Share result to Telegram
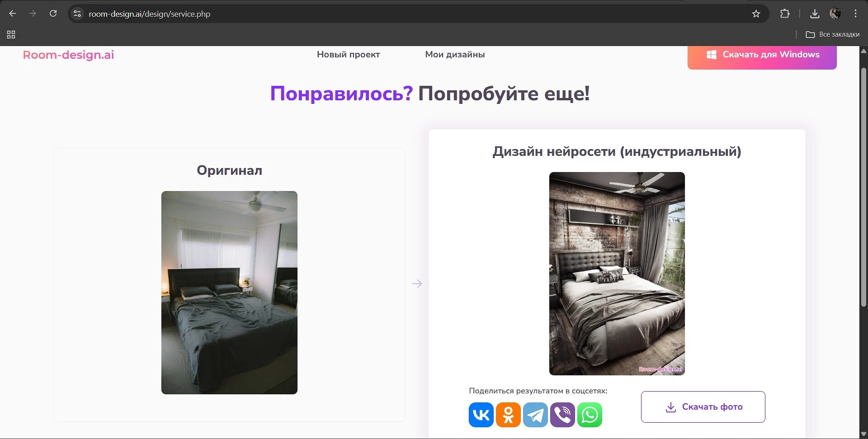 [535, 415]
